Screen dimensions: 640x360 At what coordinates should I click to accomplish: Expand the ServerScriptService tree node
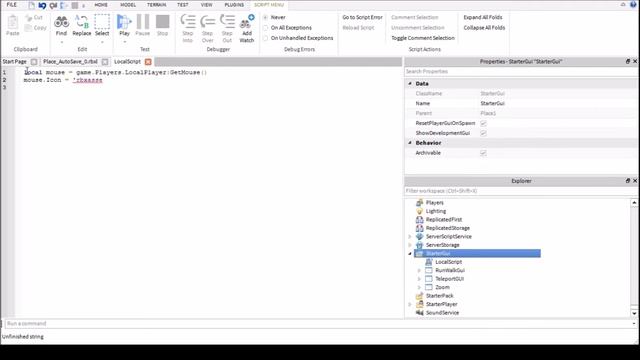pos(410,237)
